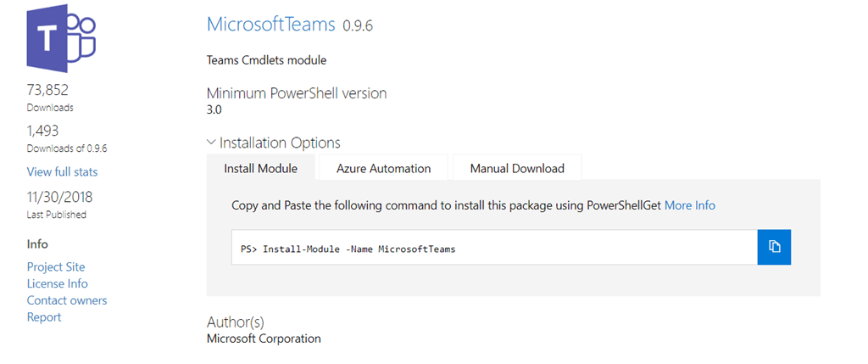Open the More Info link
The height and width of the screenshot is (364, 868).
(689, 205)
